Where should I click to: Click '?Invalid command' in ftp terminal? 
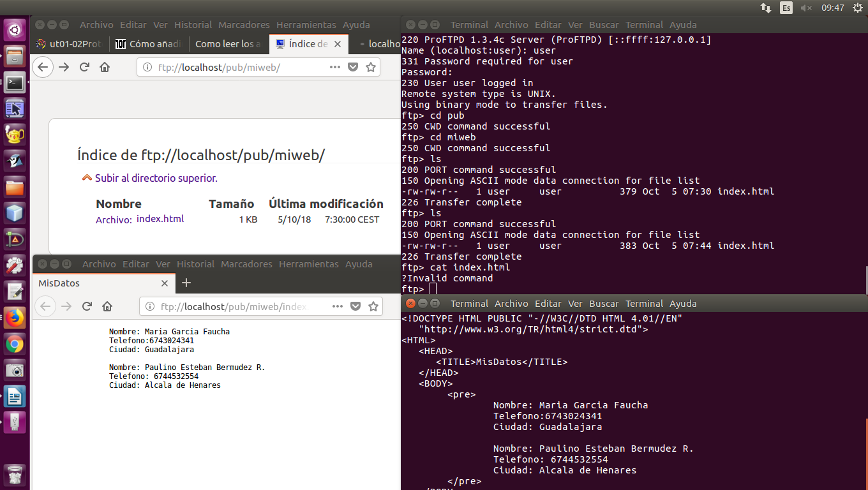click(447, 278)
